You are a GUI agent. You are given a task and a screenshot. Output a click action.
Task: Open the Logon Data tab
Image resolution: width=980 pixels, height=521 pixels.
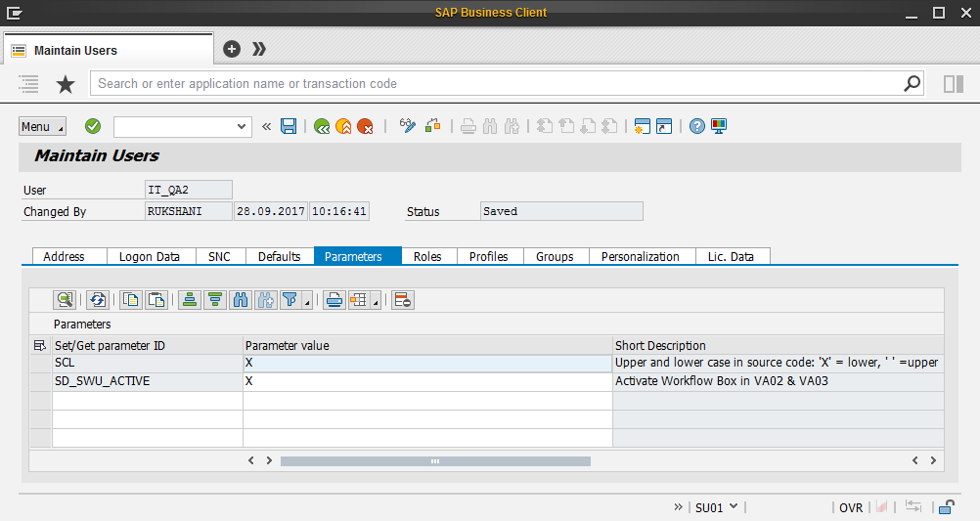tap(150, 256)
